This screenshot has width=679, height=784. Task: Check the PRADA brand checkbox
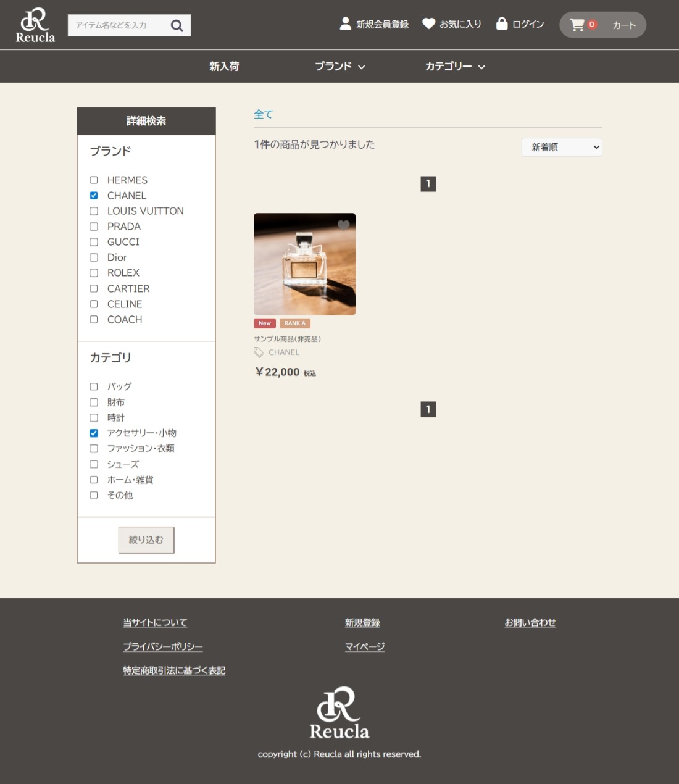tap(94, 227)
